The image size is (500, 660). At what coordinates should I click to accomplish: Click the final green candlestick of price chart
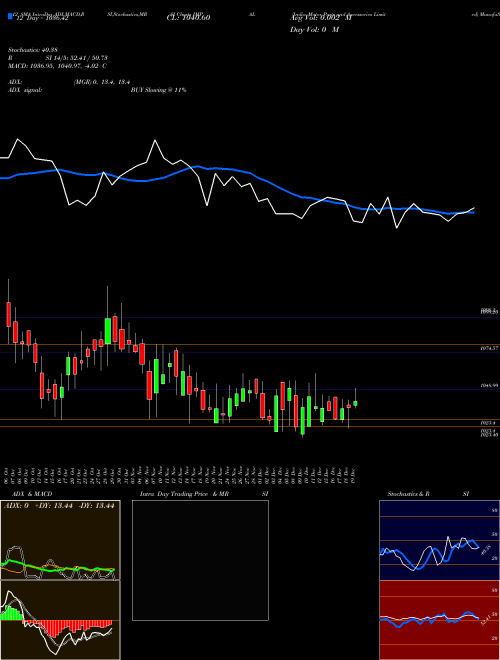(x=355, y=403)
